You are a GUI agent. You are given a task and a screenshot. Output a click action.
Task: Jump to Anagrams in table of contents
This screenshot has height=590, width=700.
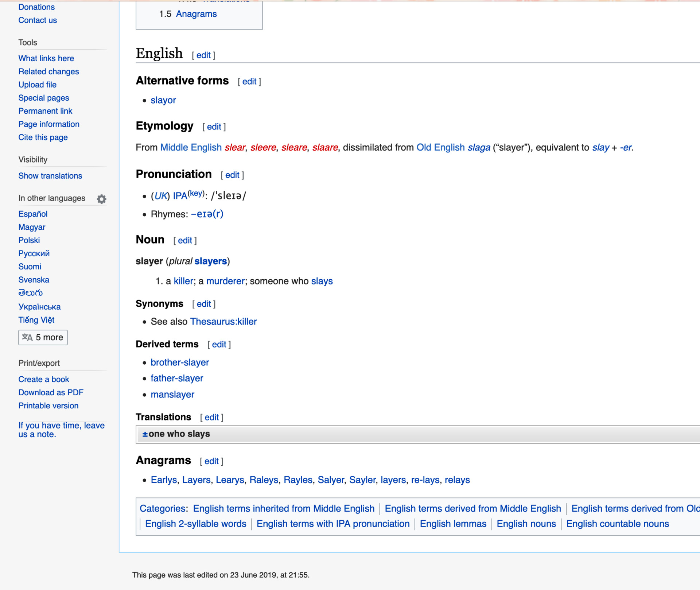[196, 14]
